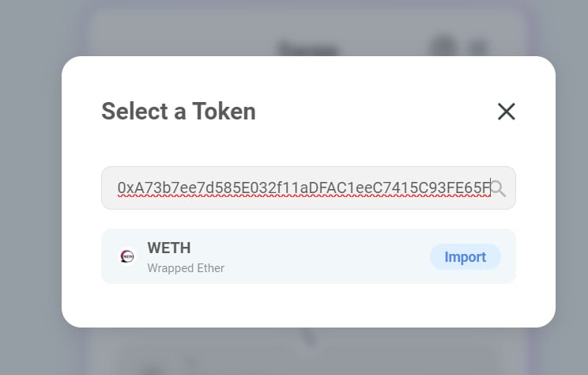
Task: Tap the round WETH icon in results
Action: (126, 256)
